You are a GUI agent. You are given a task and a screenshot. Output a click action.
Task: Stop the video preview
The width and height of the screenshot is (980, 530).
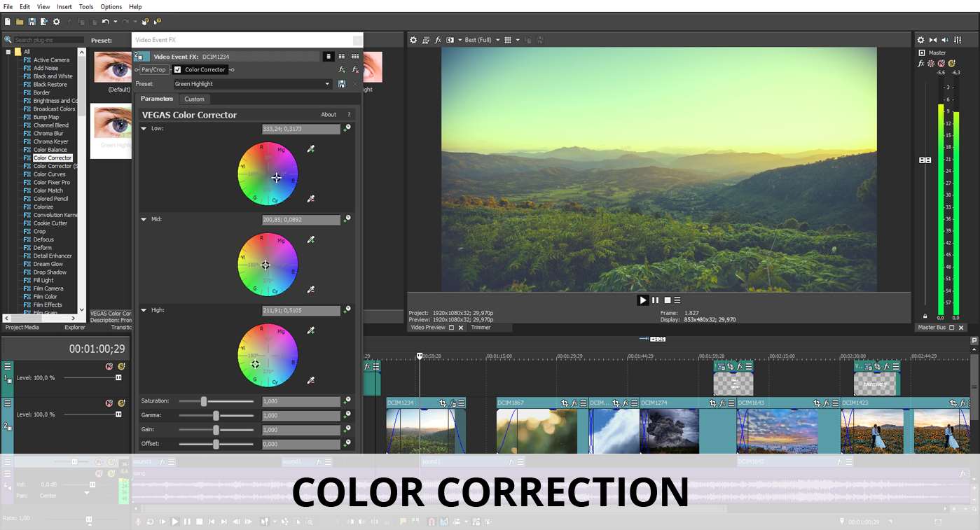coord(668,300)
